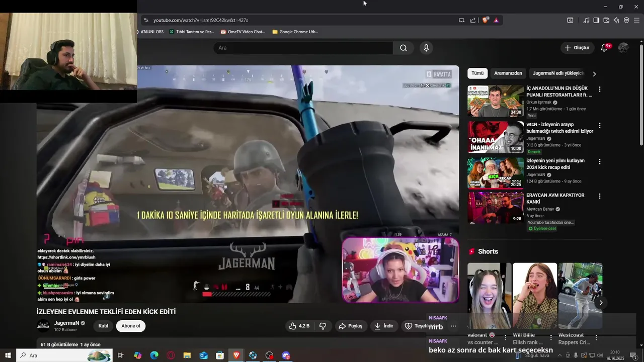
Task: Open the Orkun Işıtmak restaurant video thumbnail
Action: [x=496, y=101]
